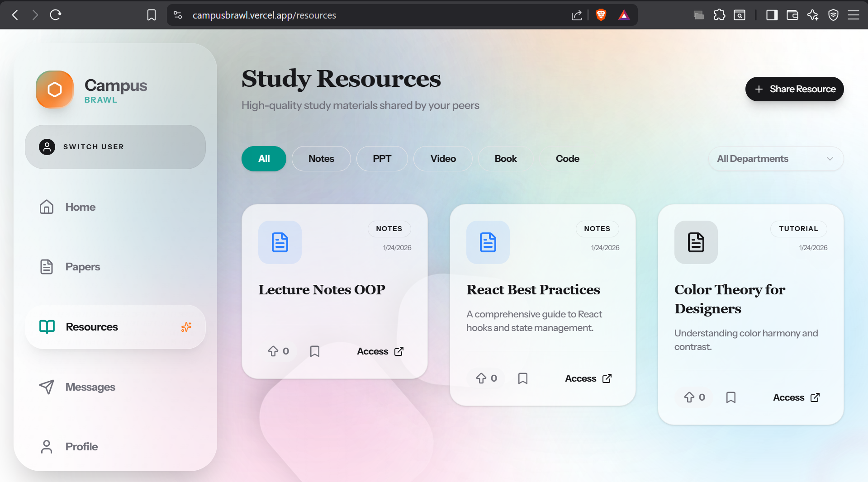Open site settings icon in the address bar
Viewport: 868px width, 482px height.
point(178,15)
